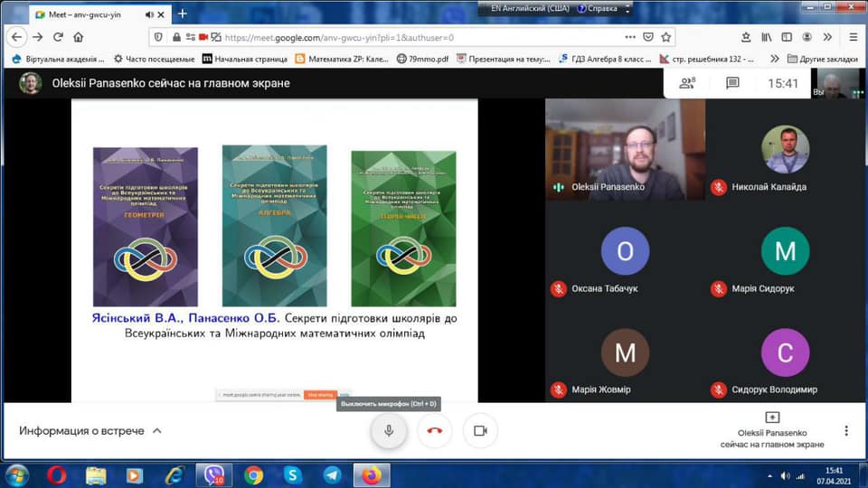
Task: Show more bookmarks chevron
Action: [x=774, y=59]
